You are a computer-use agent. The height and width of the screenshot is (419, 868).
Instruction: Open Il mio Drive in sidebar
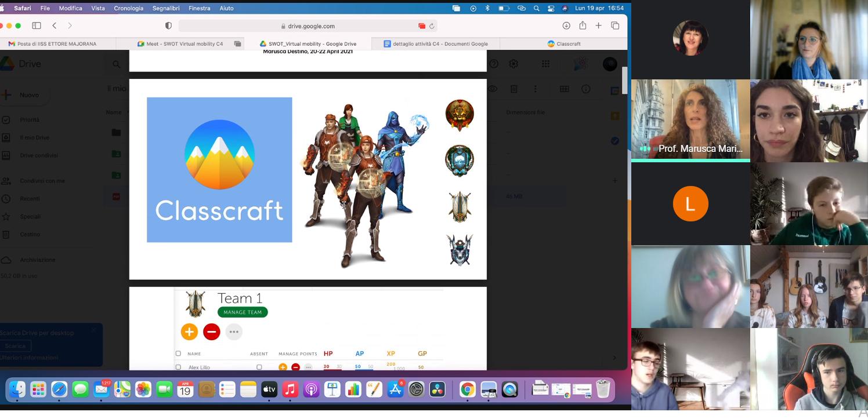coord(34,137)
